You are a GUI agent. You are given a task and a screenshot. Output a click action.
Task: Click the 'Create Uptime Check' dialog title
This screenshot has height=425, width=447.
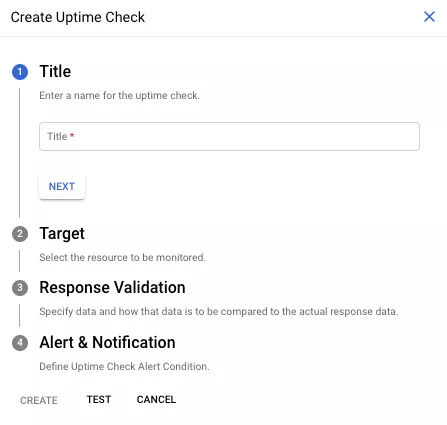click(x=78, y=17)
